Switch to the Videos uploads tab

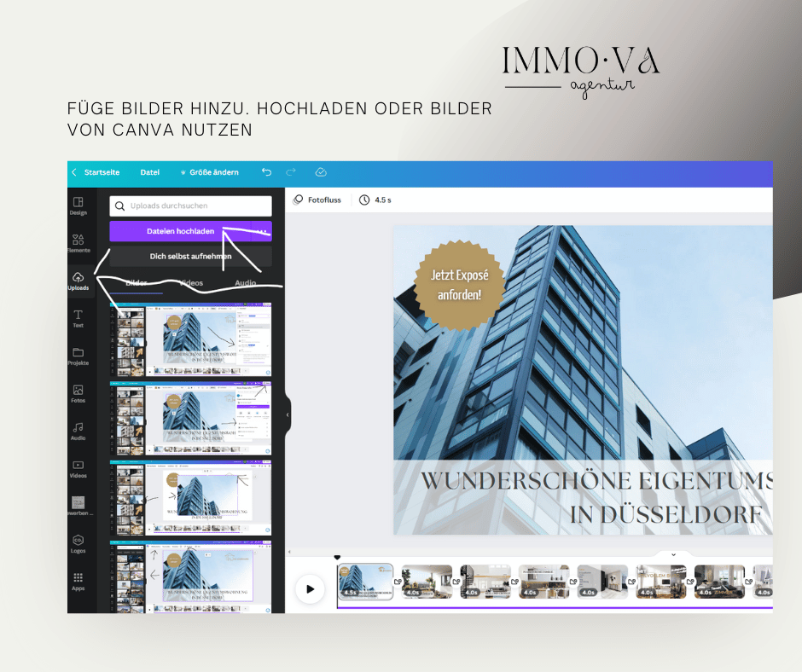pyautogui.click(x=191, y=282)
